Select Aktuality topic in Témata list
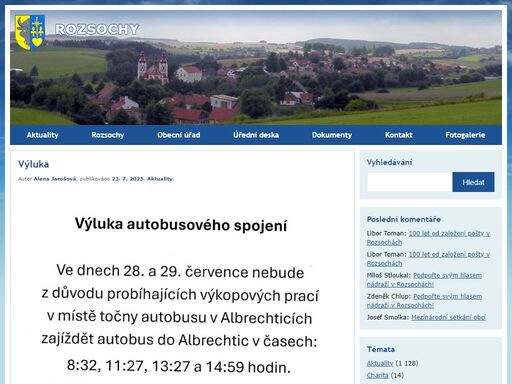Image resolution: width=512 pixels, height=384 pixels. tap(380, 363)
